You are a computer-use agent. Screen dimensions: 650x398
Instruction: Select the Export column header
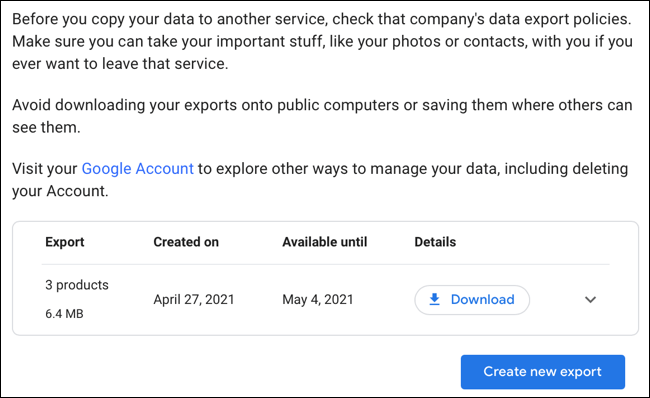pos(65,242)
